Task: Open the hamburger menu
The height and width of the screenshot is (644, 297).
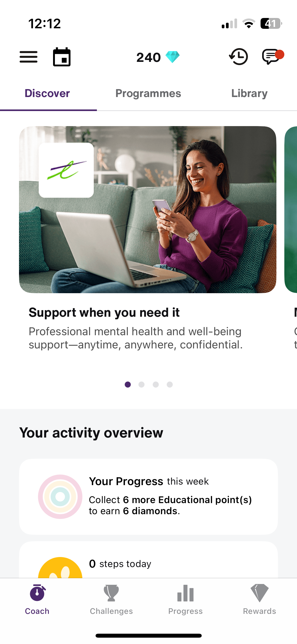Action: pos(29,57)
